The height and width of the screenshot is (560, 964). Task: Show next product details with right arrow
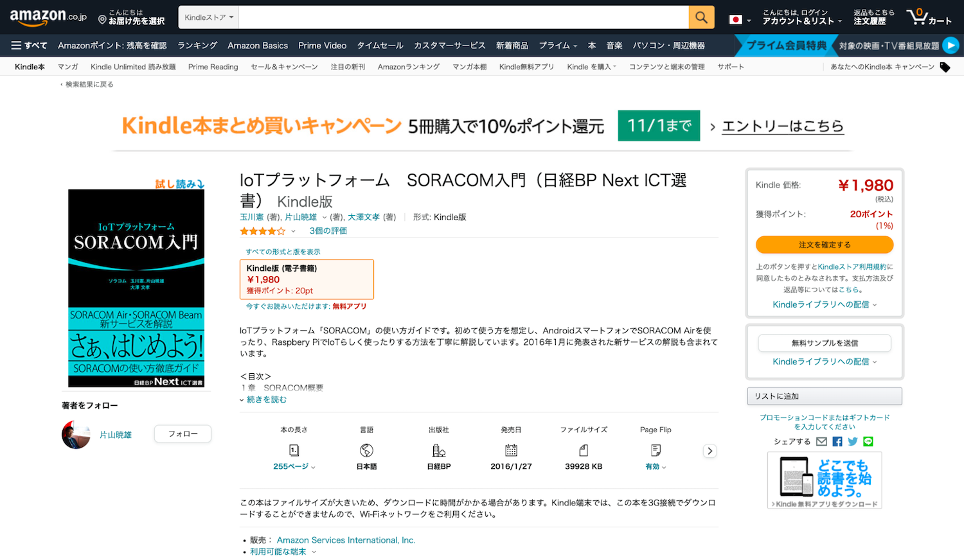click(x=710, y=451)
